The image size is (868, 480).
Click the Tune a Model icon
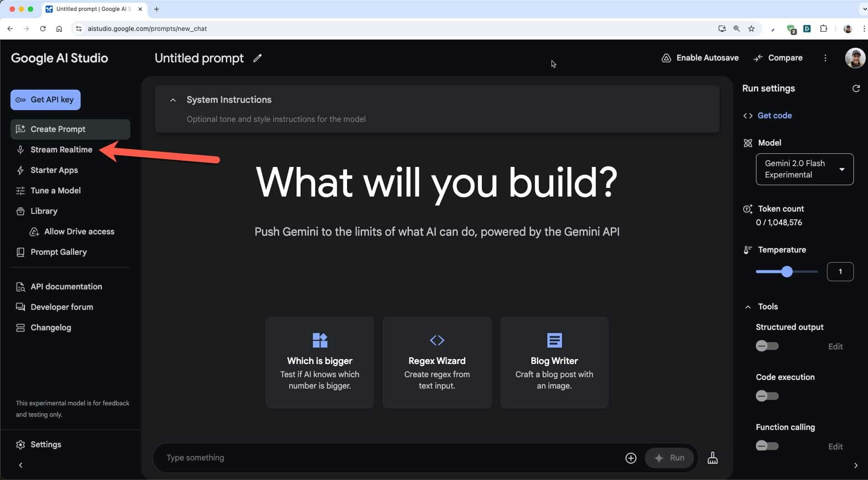(x=21, y=191)
